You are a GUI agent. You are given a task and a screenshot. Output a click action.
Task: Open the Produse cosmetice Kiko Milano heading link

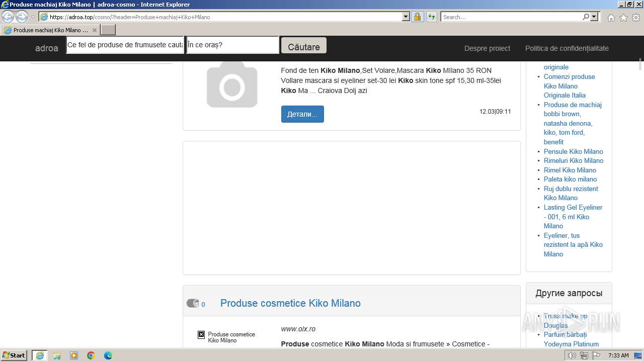[290, 303]
